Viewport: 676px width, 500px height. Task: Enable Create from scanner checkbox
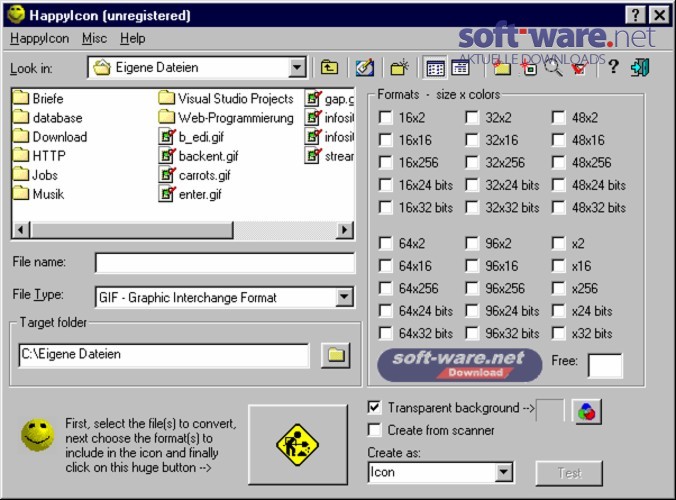click(x=374, y=430)
